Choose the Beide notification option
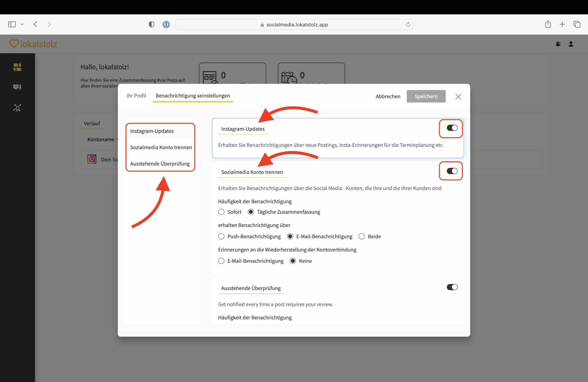Viewport: 588px width, 382px height. (x=362, y=236)
